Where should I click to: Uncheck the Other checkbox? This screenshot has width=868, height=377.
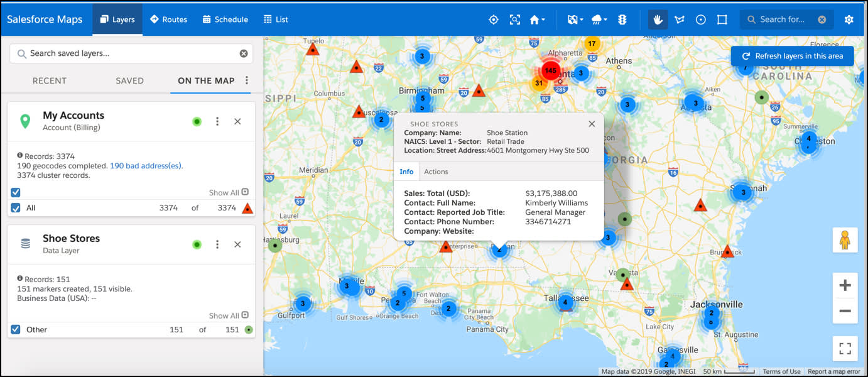[x=16, y=329]
